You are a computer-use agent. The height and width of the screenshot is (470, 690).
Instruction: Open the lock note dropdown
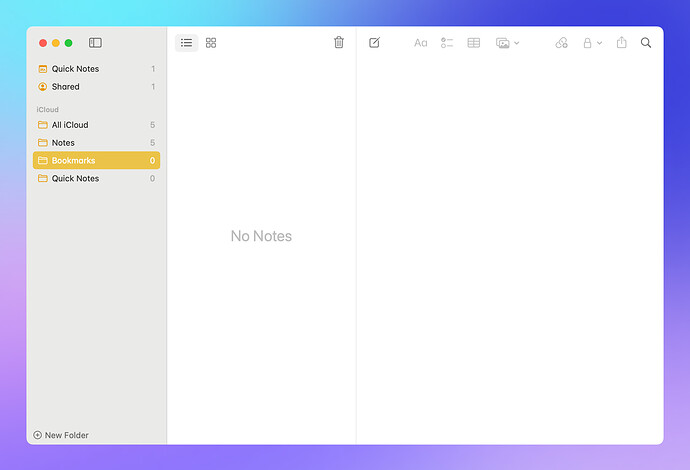(x=592, y=43)
